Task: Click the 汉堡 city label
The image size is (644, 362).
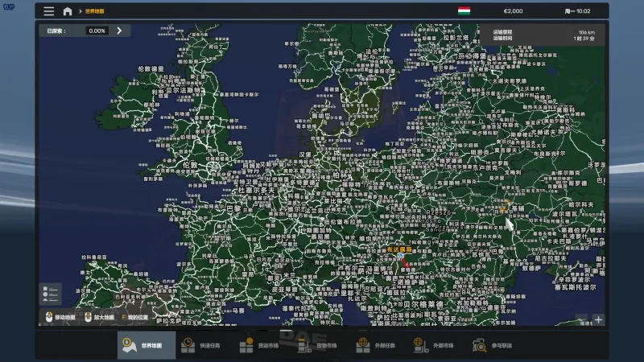Action: point(305,154)
